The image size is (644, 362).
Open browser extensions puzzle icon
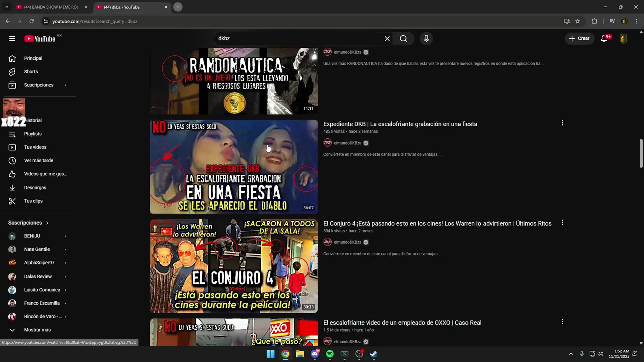coord(594,21)
